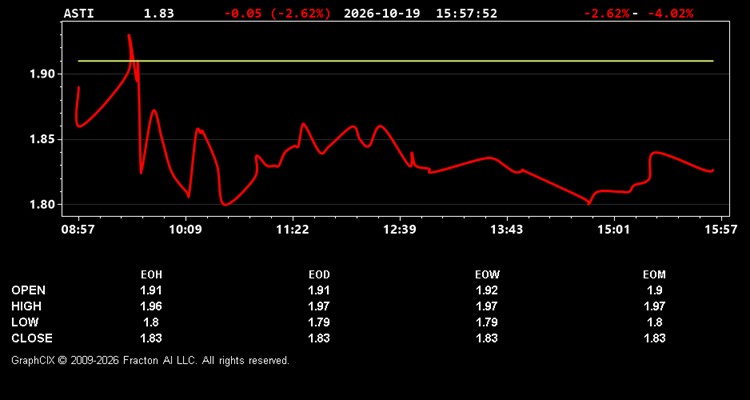This screenshot has width=750, height=400.
Task: Click the 15:57 time axis label
Action: coord(721,229)
